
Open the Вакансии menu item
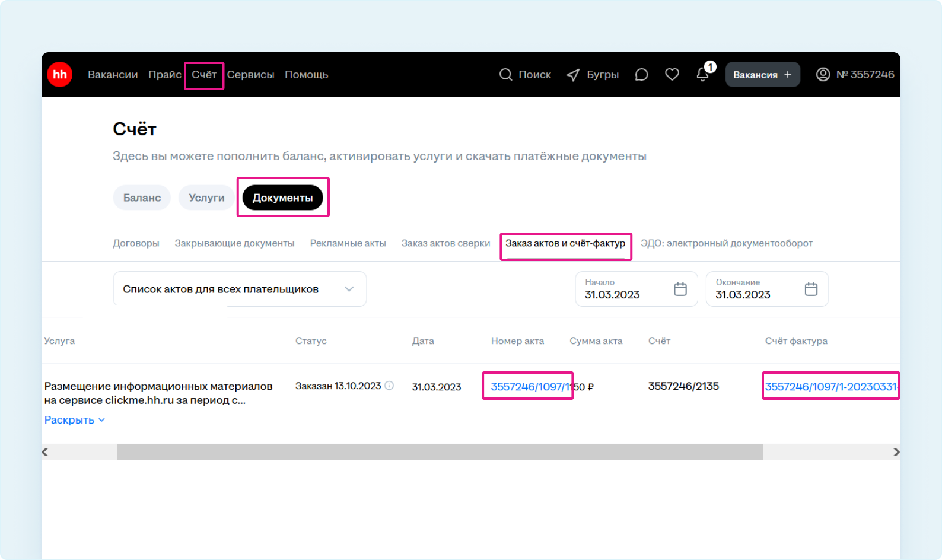[x=113, y=75]
